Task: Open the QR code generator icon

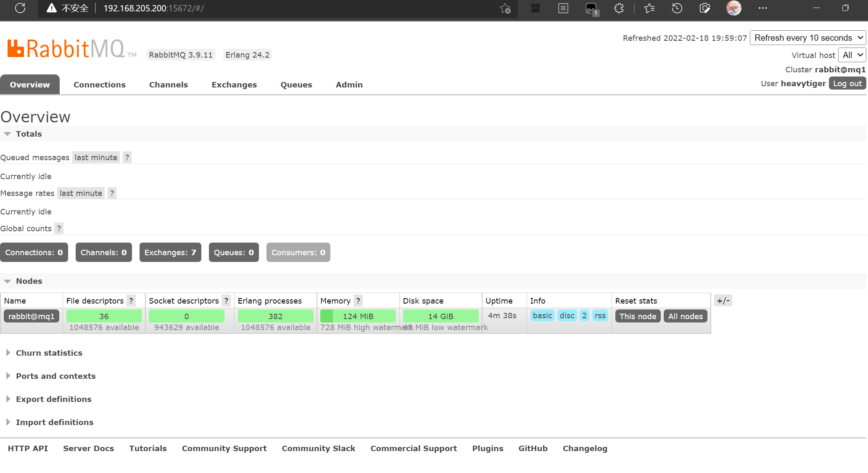Action: pos(535,8)
